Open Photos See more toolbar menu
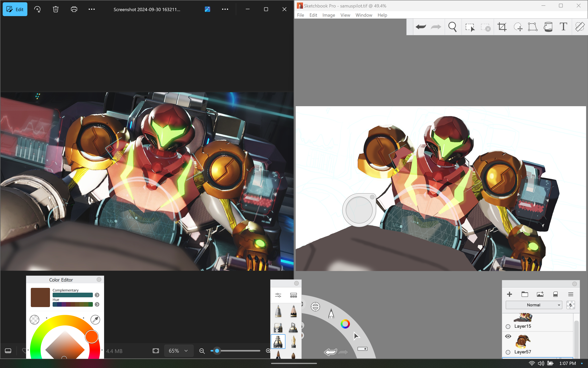 [92, 9]
